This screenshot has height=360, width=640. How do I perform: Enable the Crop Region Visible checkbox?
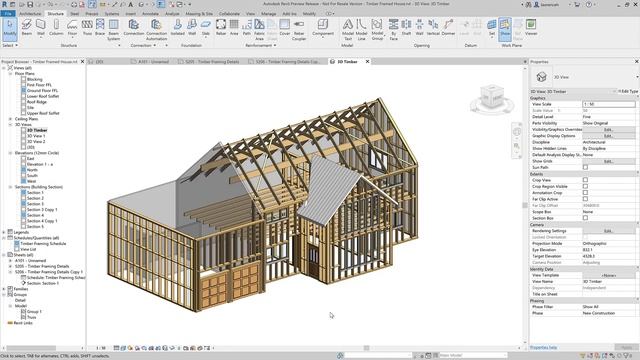point(585,186)
